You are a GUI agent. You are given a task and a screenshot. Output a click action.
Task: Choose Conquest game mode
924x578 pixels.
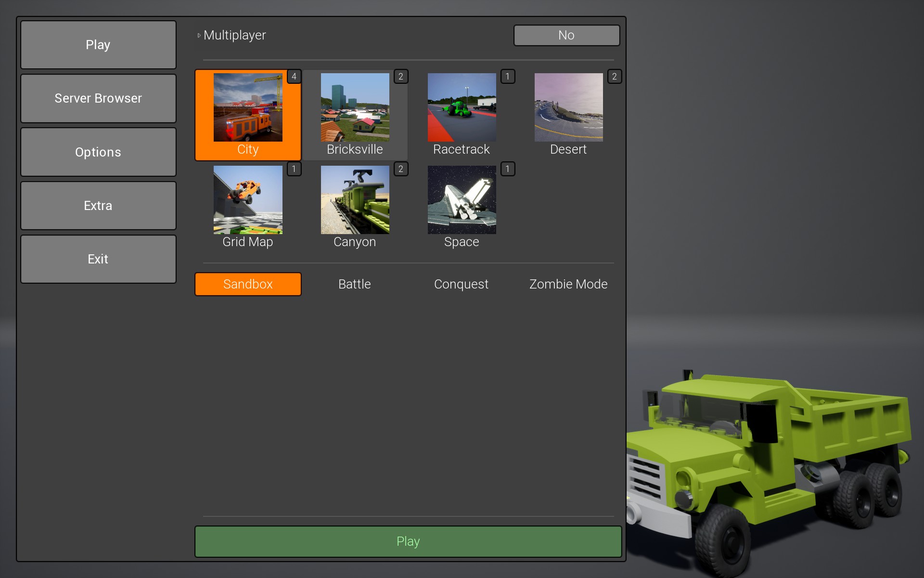tap(461, 284)
